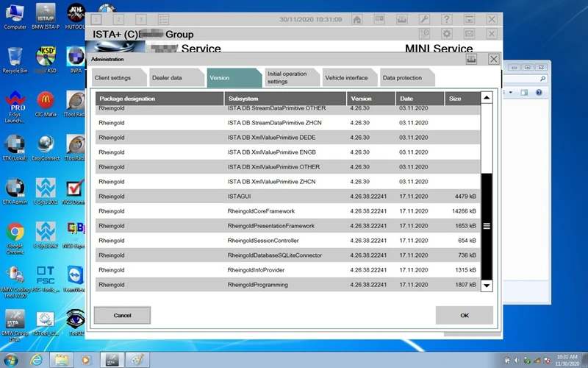Click the taskbar clock showing 10:31 AM
This screenshot has height=368, width=588.
click(x=567, y=360)
